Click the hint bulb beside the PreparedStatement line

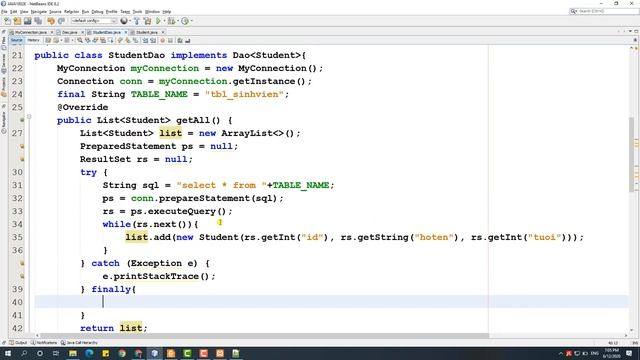coord(22,146)
